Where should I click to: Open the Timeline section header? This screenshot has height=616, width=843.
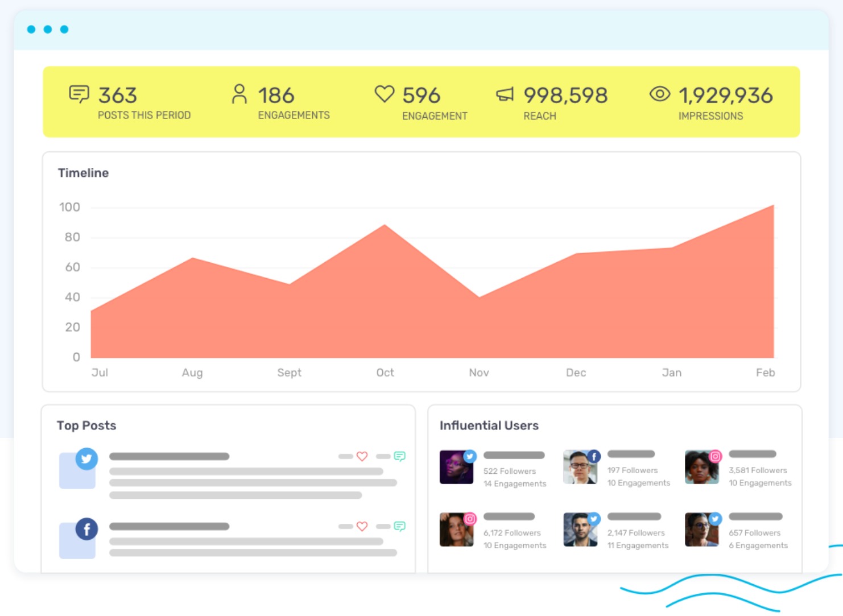pos(83,173)
